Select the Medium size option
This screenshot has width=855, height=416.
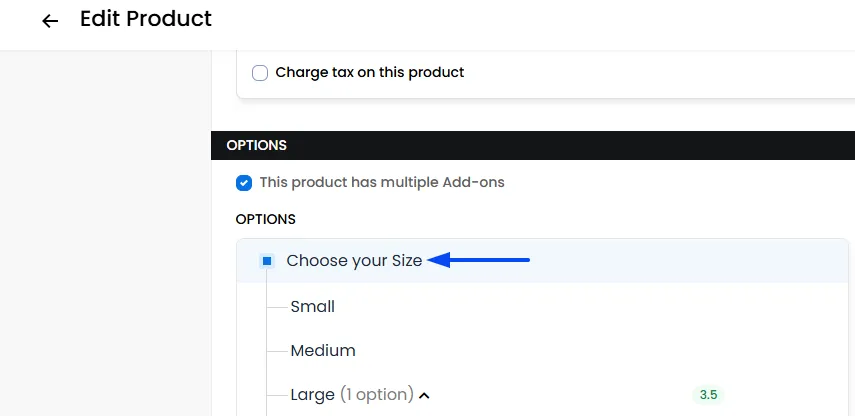pyautogui.click(x=323, y=350)
